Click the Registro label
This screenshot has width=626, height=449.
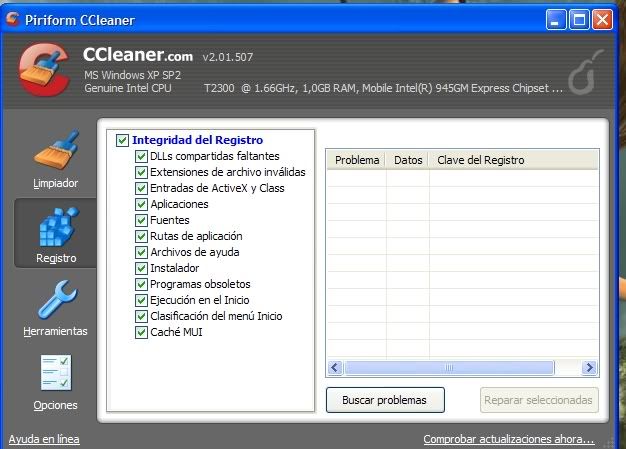[x=56, y=258]
